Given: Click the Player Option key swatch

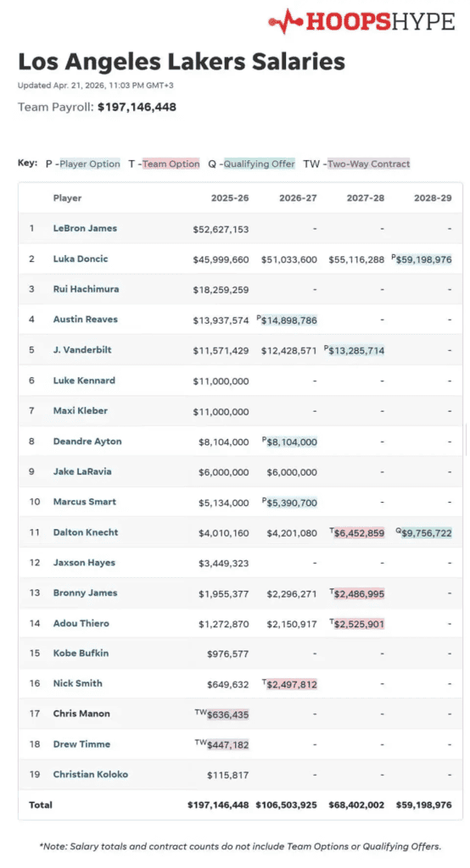Looking at the screenshot, I should [x=90, y=164].
